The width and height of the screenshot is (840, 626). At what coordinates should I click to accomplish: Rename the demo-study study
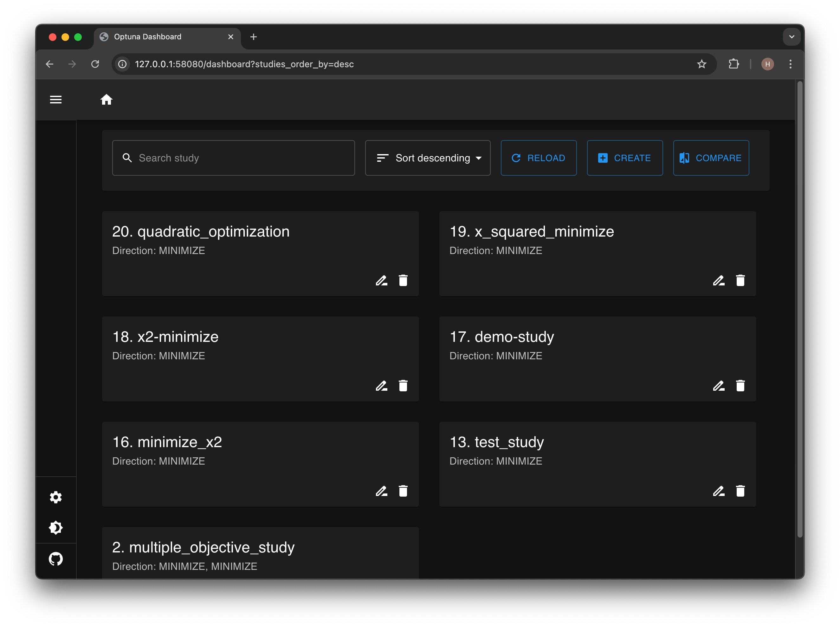[718, 386]
